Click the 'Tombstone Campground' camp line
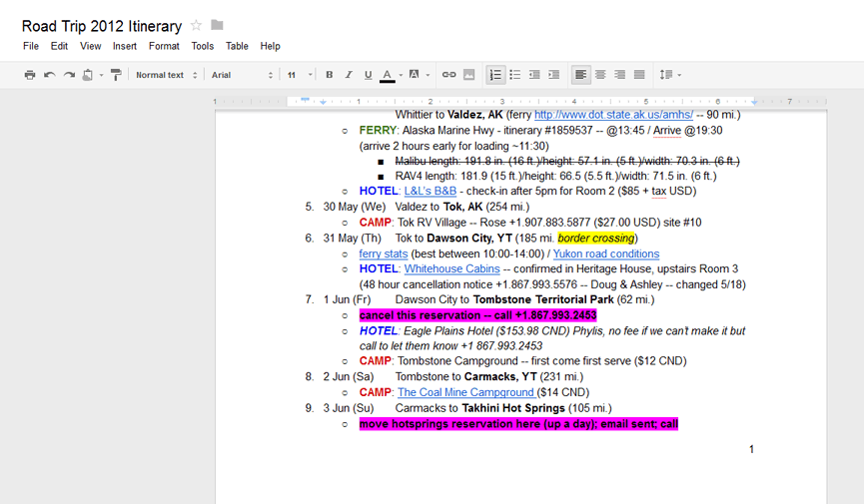Screen dimensions: 864x504 point(523,361)
